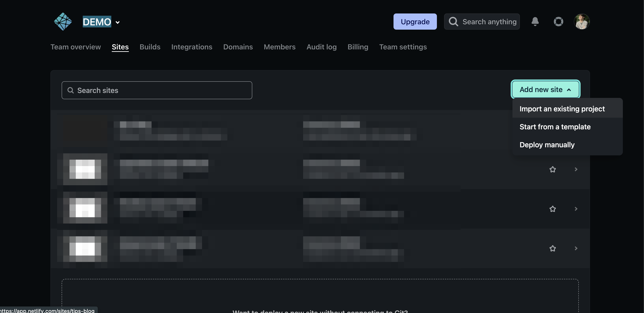Viewport: 644px width, 313px height.
Task: View the Members tab
Action: coord(280,47)
